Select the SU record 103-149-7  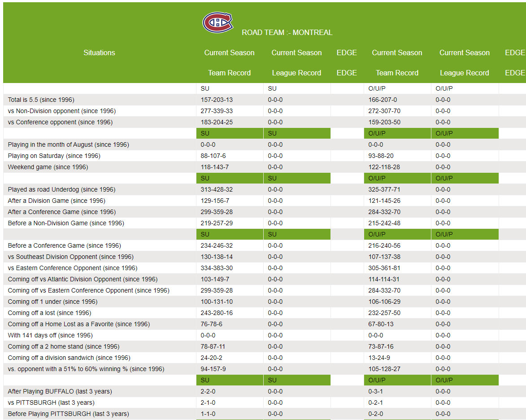point(215,279)
